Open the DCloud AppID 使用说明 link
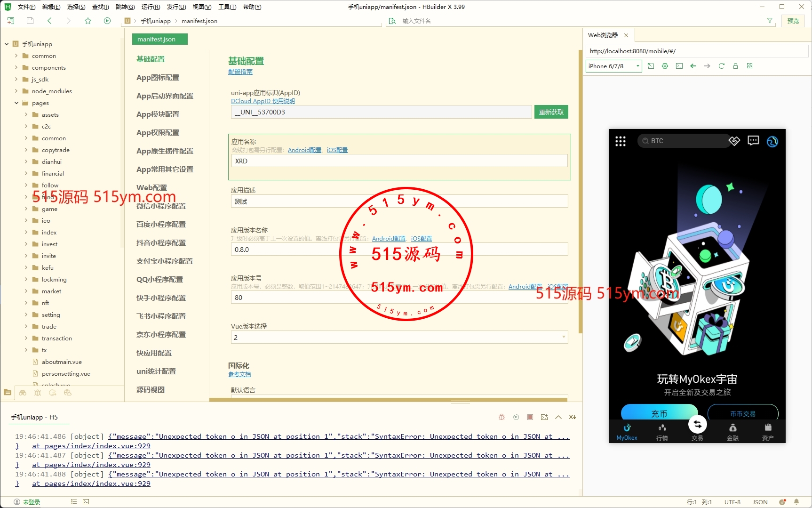 click(263, 101)
